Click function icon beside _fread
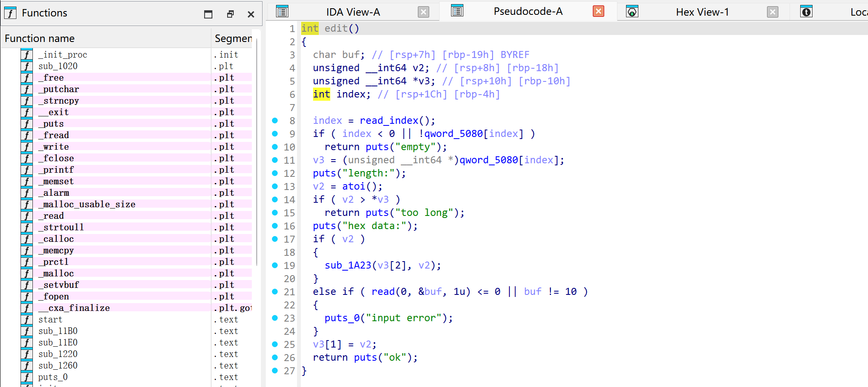The image size is (868, 387). 27,135
